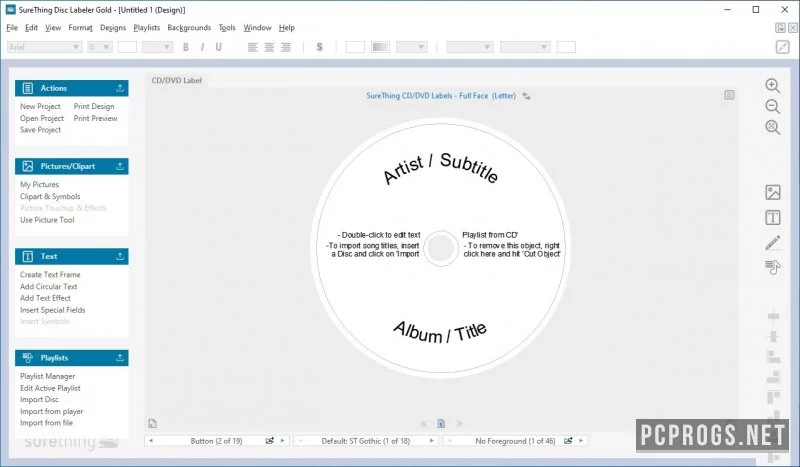Viewport: 800px width, 467px height.
Task: Select the Artist / Subtitle circular text
Action: [440, 167]
